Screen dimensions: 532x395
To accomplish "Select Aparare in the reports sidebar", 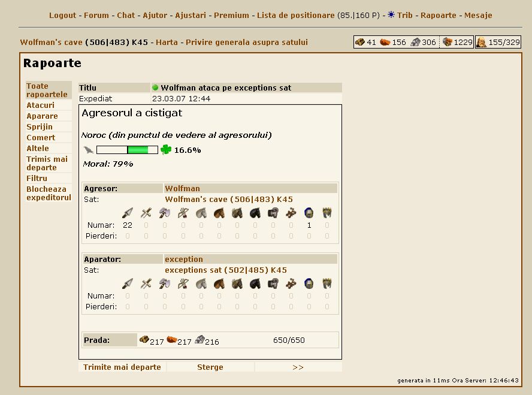I will (x=42, y=116).
